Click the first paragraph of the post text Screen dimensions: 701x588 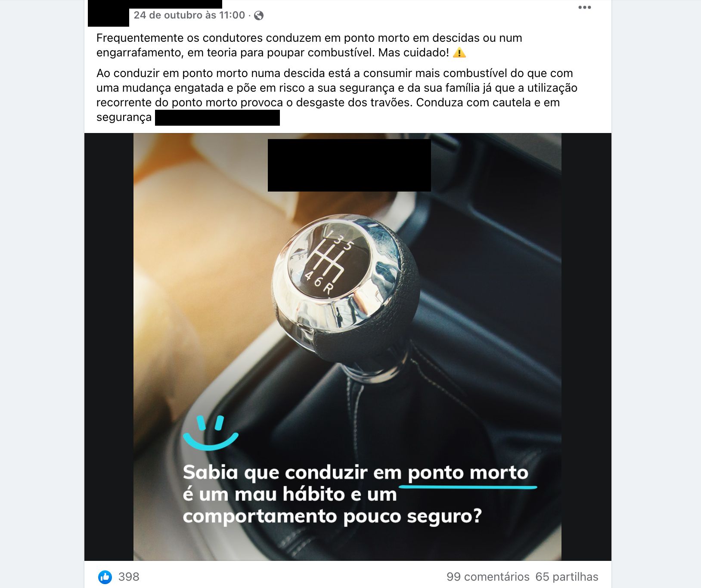[x=309, y=45]
